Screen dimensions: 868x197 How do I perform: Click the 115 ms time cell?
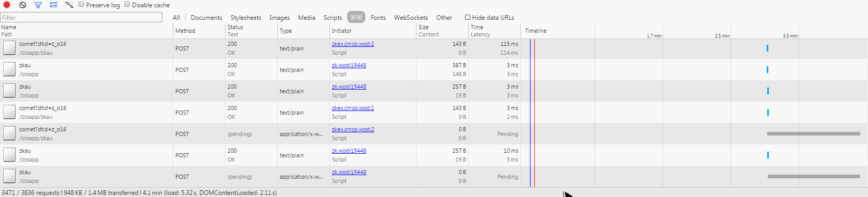coord(509,44)
